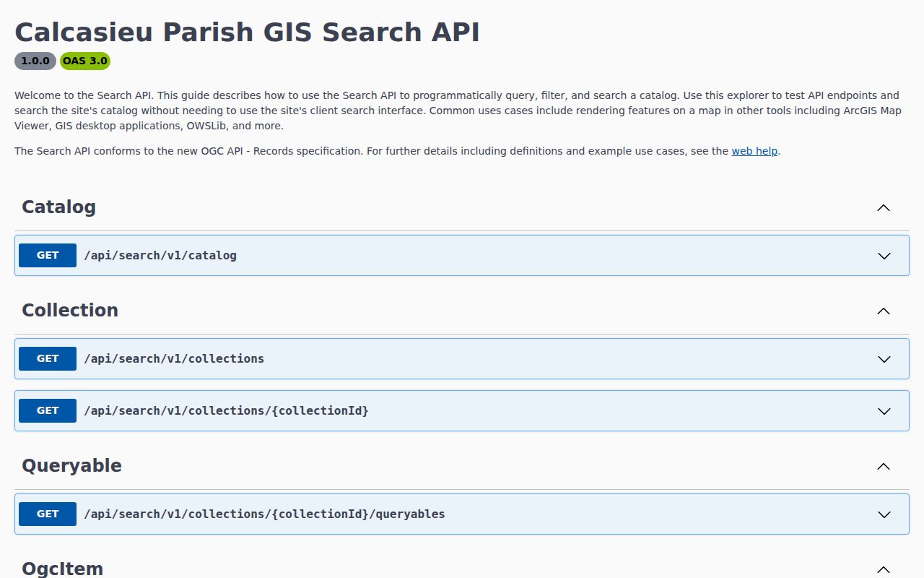Collapse the Queryable section chevron
Viewport: 924px width, 578px height.
click(884, 466)
